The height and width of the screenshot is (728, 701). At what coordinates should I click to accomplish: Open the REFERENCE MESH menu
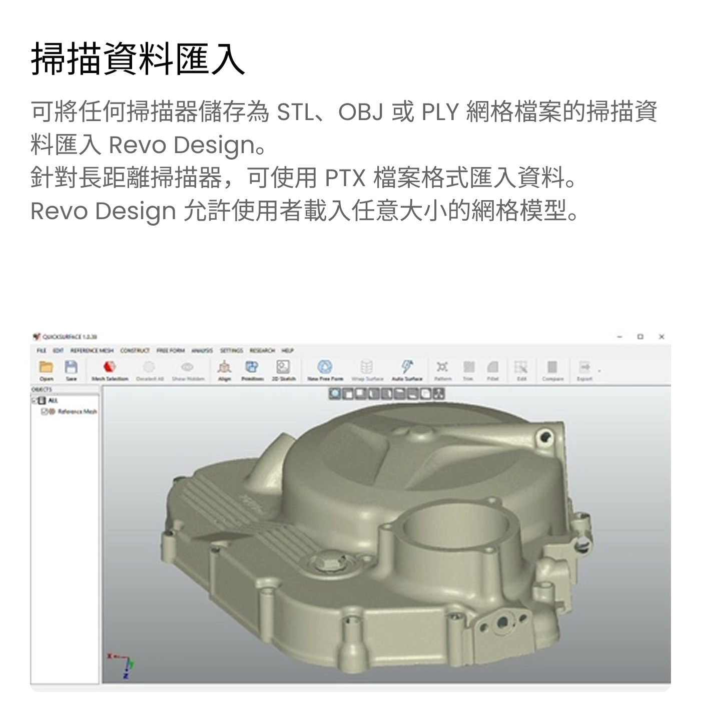click(x=92, y=351)
